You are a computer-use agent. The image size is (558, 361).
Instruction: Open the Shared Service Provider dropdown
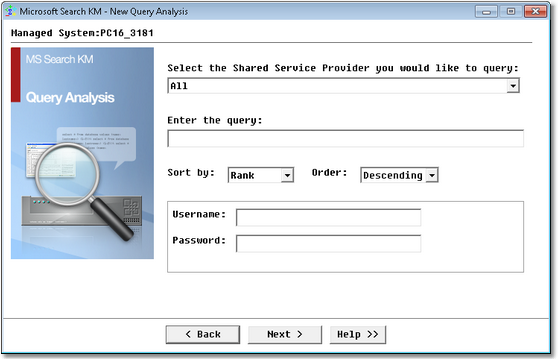click(343, 86)
